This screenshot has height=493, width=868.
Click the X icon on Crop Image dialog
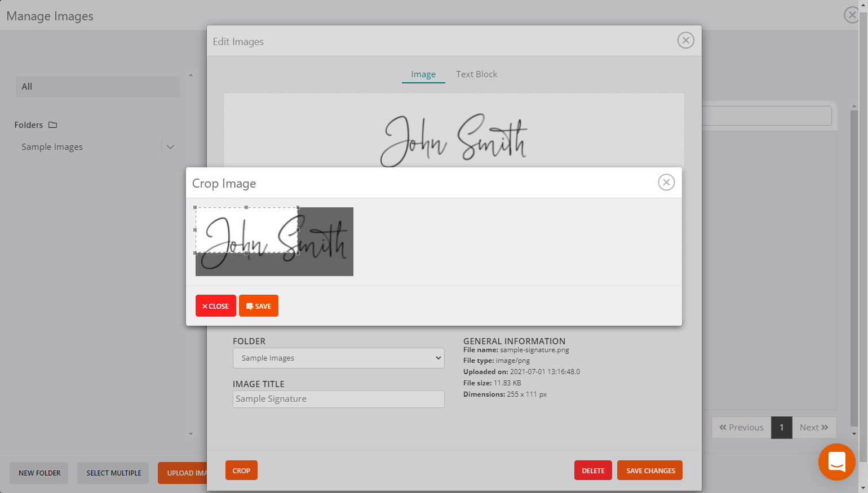click(x=666, y=182)
